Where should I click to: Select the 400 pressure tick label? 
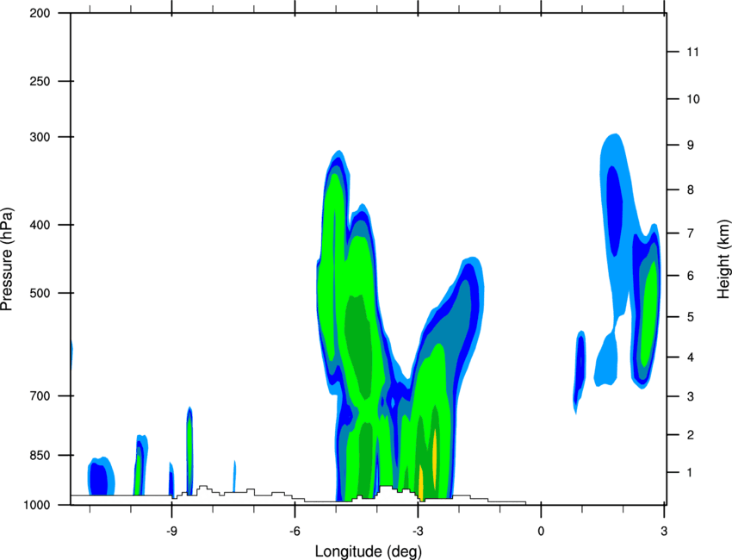(x=40, y=225)
